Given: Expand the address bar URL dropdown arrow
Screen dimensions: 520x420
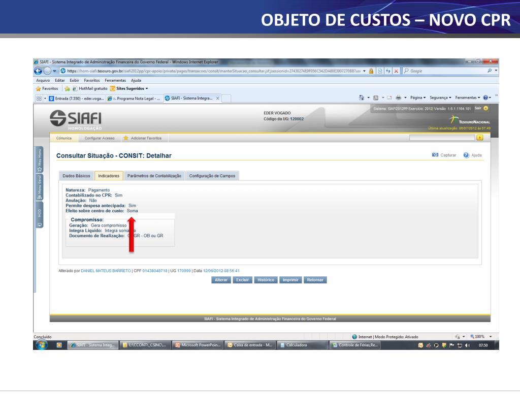Looking at the screenshot, I should click(x=364, y=71).
